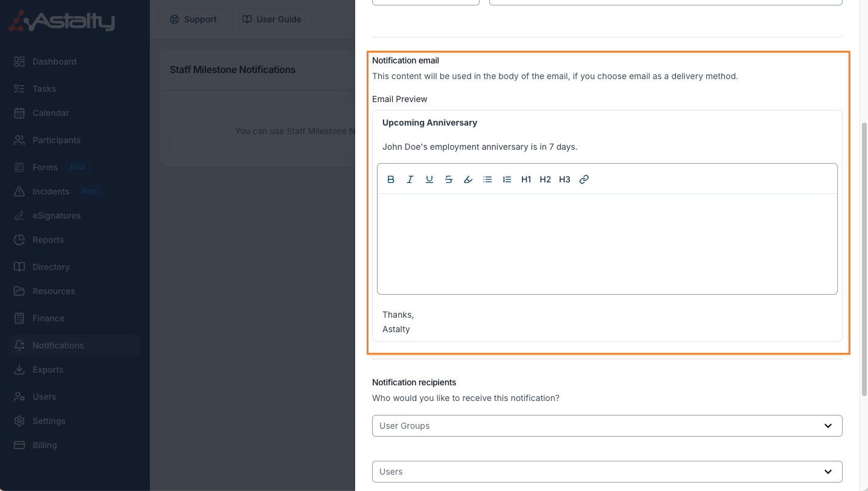The height and width of the screenshot is (491, 868).
Task: Open the Dashboard sidebar item
Action: coord(54,62)
